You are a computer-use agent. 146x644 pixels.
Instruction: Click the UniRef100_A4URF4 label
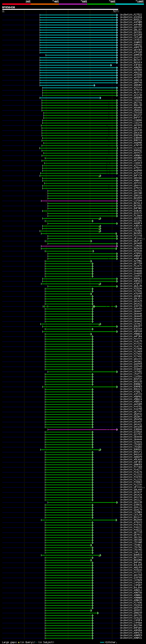click(x=131, y=223)
